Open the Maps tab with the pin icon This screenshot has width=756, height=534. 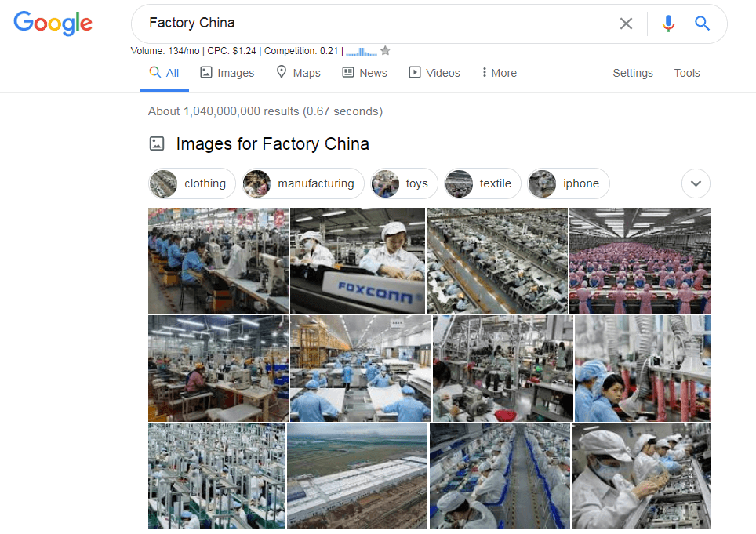pyautogui.click(x=298, y=73)
